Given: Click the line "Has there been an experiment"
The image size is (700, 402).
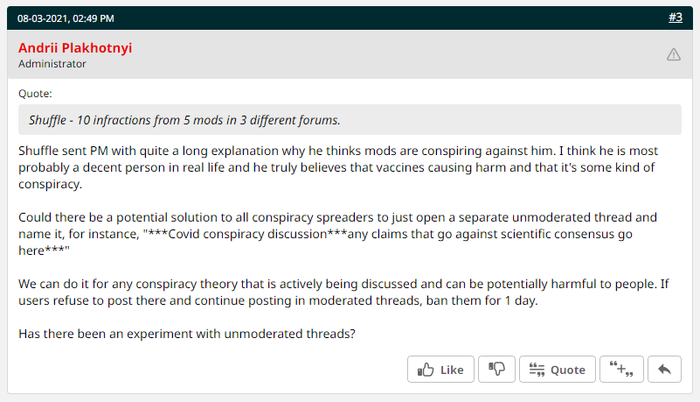Looking at the screenshot, I should 187,334.
